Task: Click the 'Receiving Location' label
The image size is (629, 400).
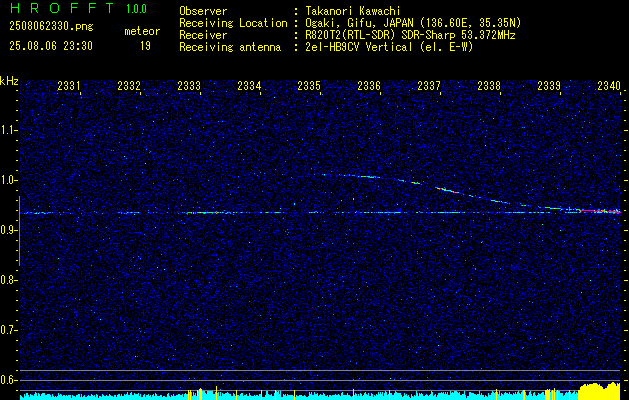Action: [x=233, y=24]
